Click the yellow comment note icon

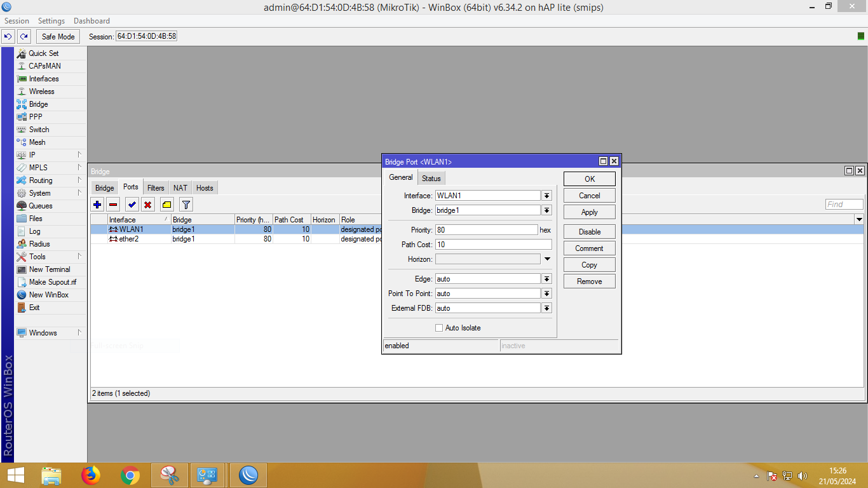(166, 205)
